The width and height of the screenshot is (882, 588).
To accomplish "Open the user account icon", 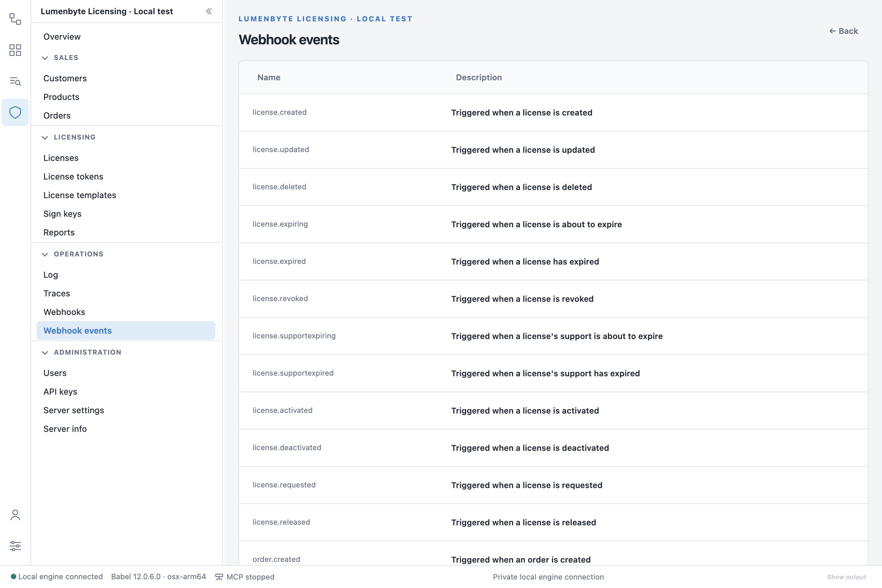I will coord(15,515).
